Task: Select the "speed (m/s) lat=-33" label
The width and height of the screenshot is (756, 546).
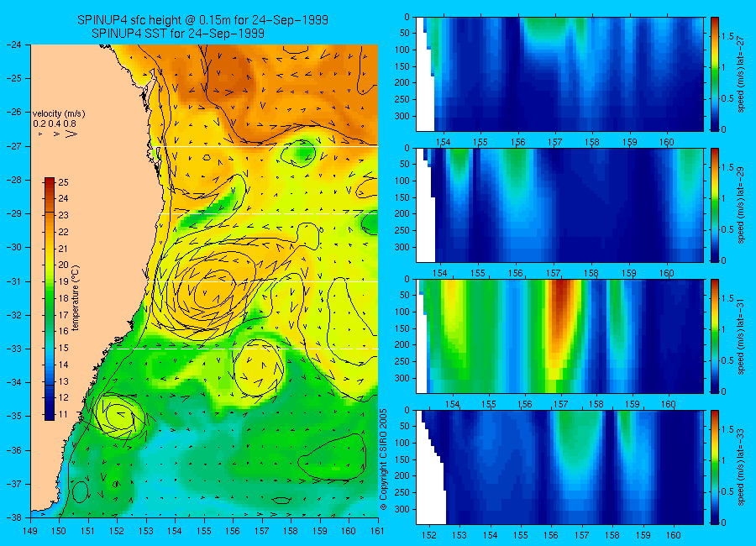Action: (x=741, y=467)
